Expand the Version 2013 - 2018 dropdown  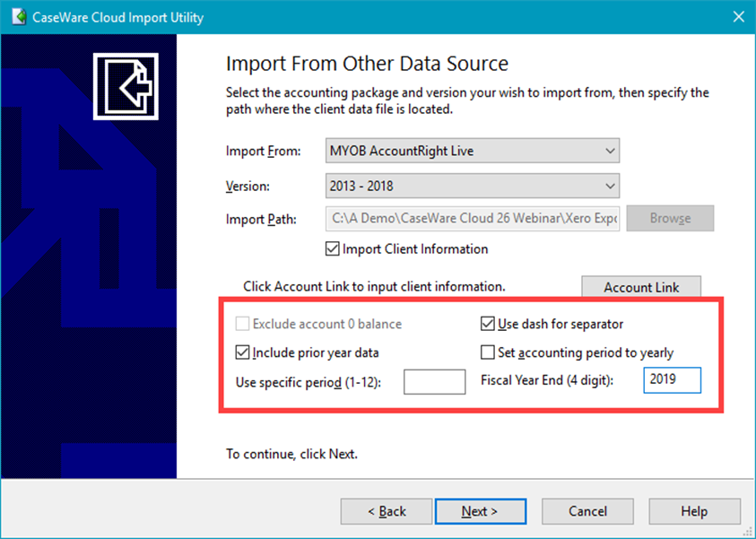(472, 187)
